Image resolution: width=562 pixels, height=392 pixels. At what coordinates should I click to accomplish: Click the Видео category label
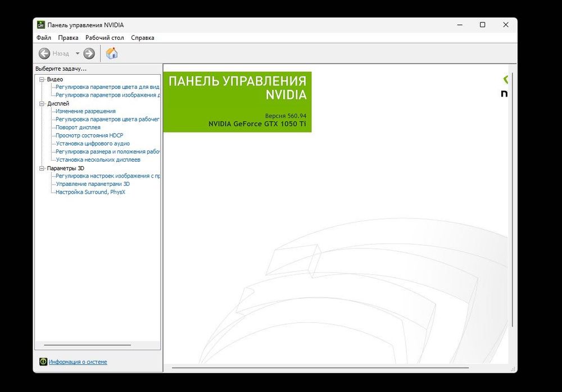[55, 79]
